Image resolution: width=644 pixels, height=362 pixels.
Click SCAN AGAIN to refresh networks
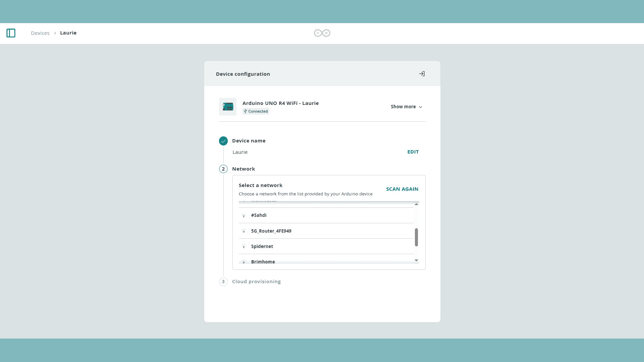(x=402, y=189)
